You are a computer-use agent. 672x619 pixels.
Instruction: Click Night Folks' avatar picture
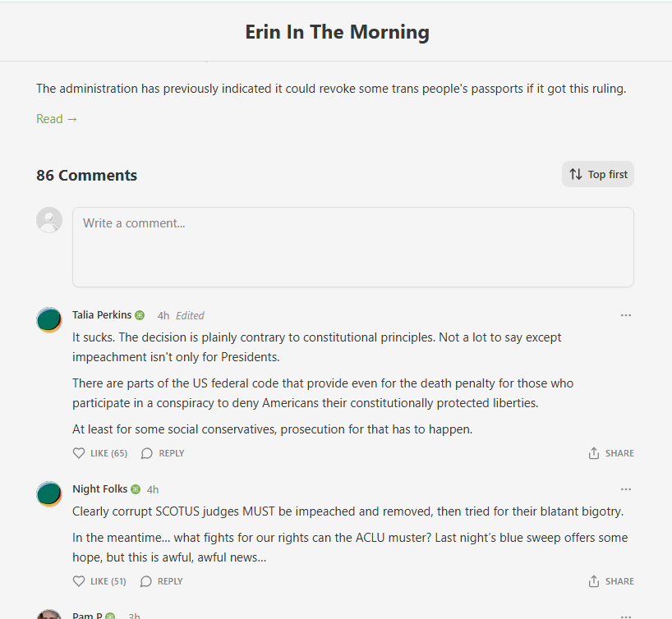tap(49, 493)
